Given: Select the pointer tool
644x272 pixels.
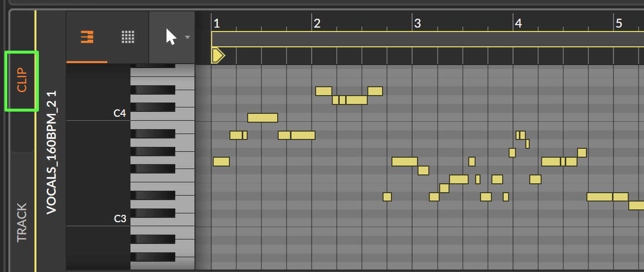Looking at the screenshot, I should pyautogui.click(x=171, y=37).
